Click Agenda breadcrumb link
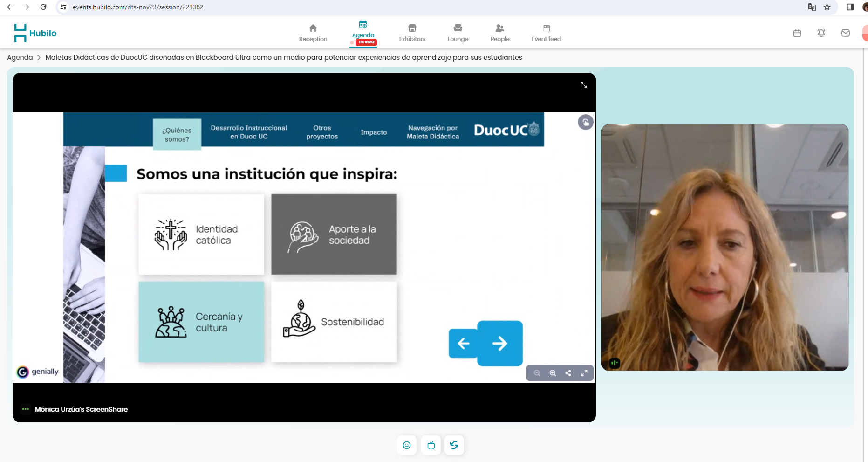Screen dimensions: 868x462 [20, 57]
